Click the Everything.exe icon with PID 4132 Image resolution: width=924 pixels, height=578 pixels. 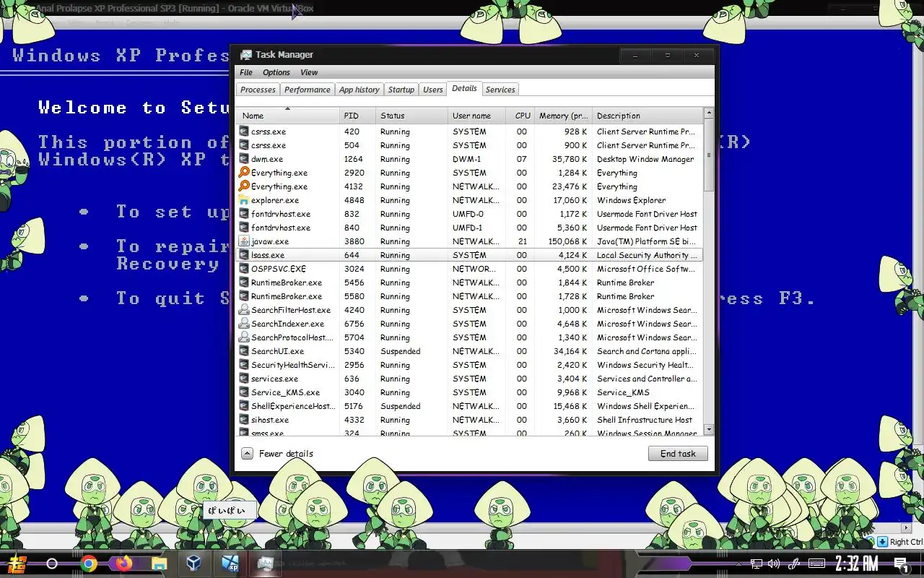tap(244, 186)
